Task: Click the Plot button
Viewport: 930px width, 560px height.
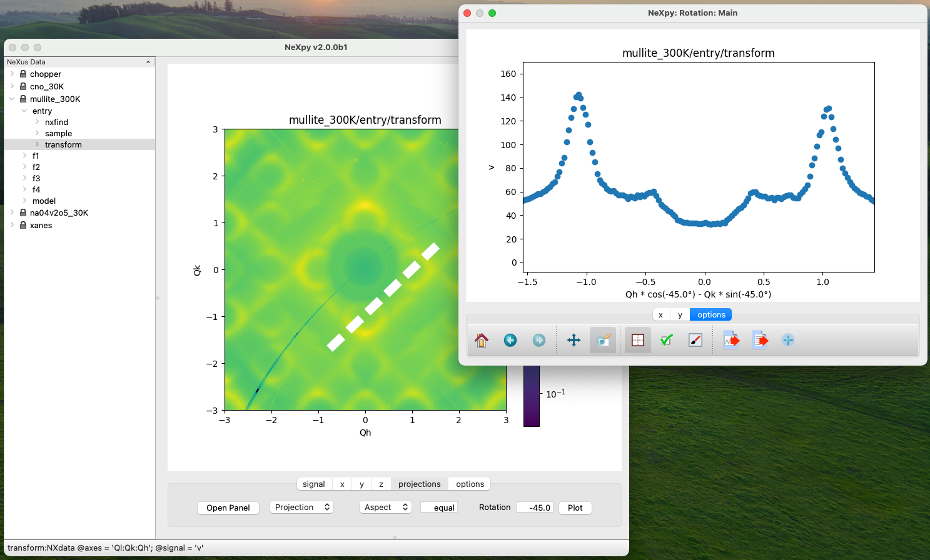Action: tap(575, 507)
